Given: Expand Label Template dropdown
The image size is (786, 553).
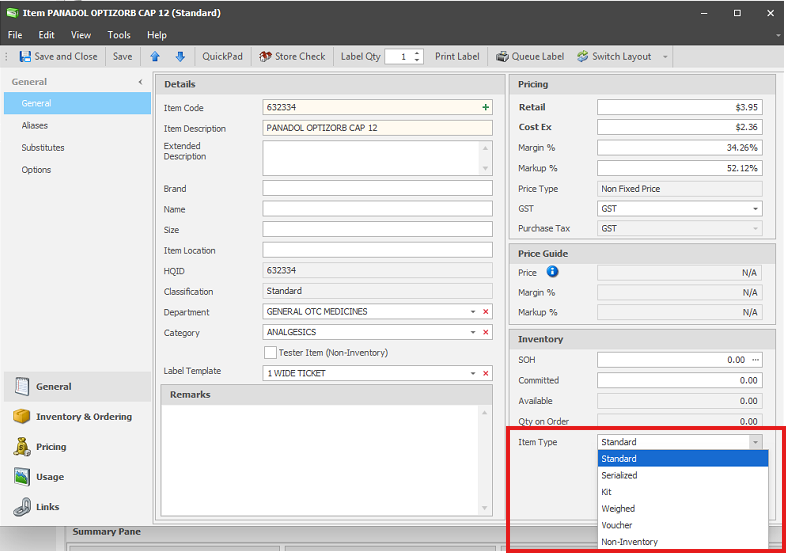Looking at the screenshot, I should coord(473,374).
